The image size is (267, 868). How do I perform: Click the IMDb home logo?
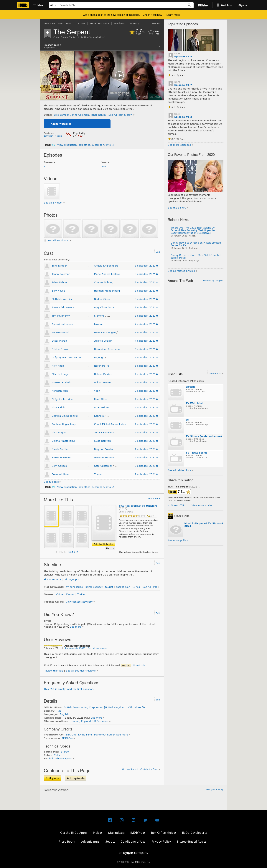23,5
